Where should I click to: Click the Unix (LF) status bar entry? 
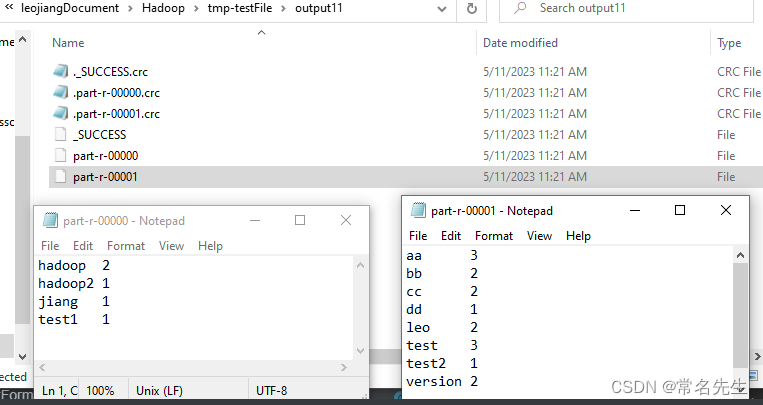(160, 390)
